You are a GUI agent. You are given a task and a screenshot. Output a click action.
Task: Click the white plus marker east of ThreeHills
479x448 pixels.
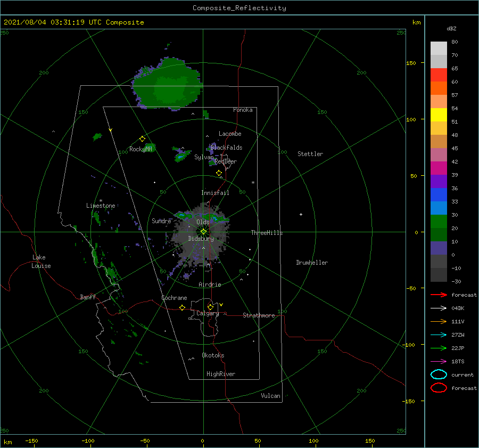point(301,214)
